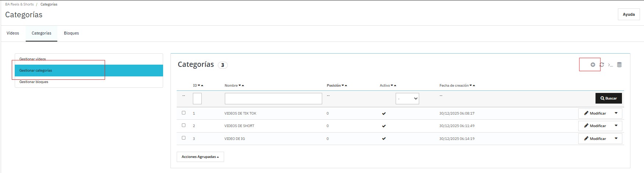Click the add new category plus icon
Screen dimensions: 644x173
click(593, 65)
